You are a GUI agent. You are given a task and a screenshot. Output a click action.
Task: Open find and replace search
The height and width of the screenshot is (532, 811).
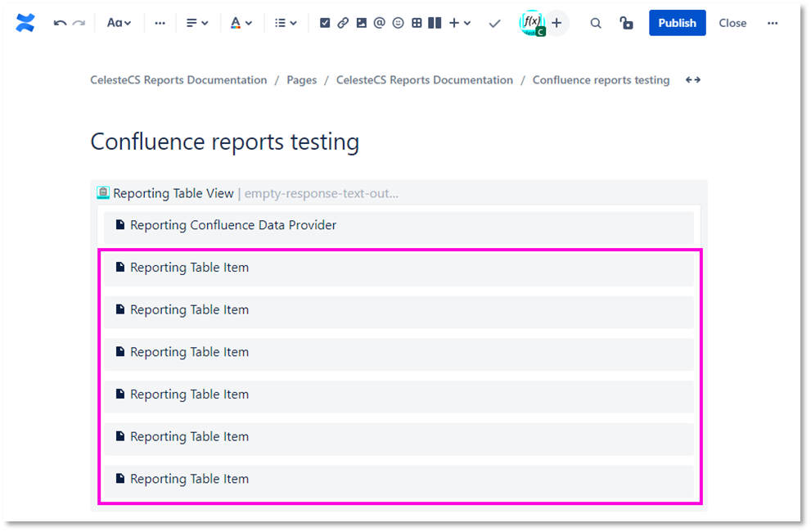[596, 23]
